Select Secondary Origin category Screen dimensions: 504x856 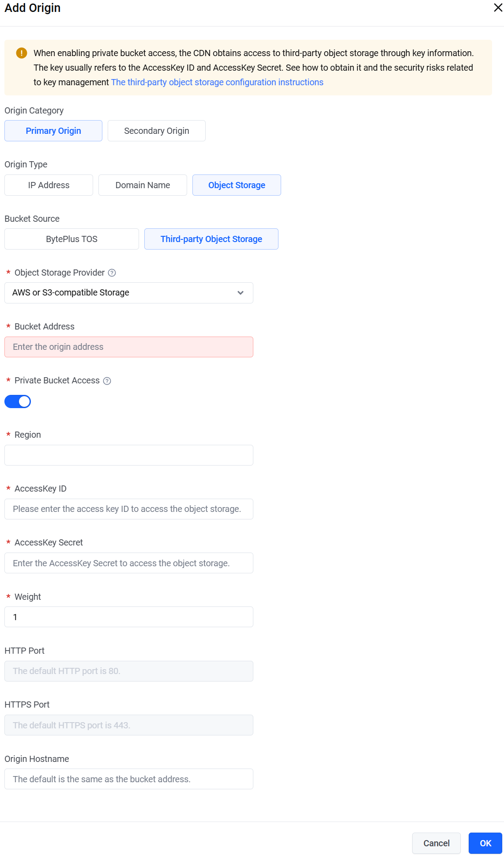(x=156, y=131)
